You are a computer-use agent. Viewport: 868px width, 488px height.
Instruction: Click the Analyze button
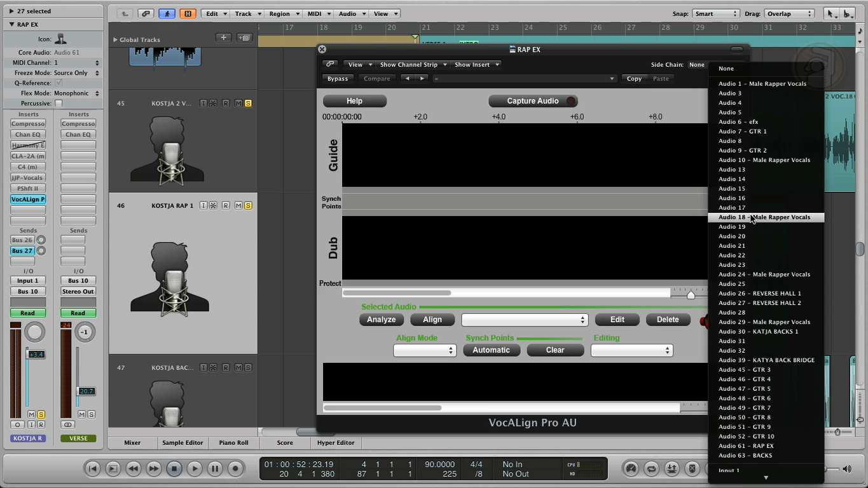381,320
